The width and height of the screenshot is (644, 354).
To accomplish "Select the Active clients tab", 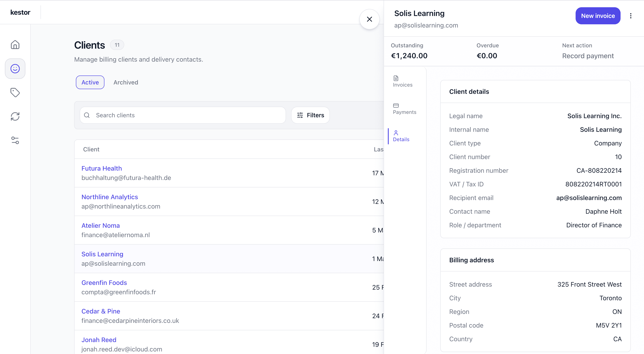I will tap(90, 82).
